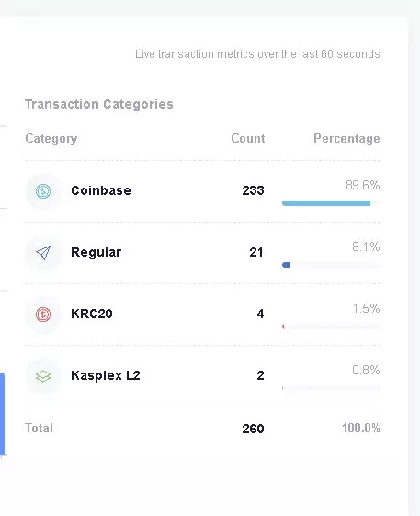420x516 pixels.
Task: Select the Regular category name
Action: 96,253
